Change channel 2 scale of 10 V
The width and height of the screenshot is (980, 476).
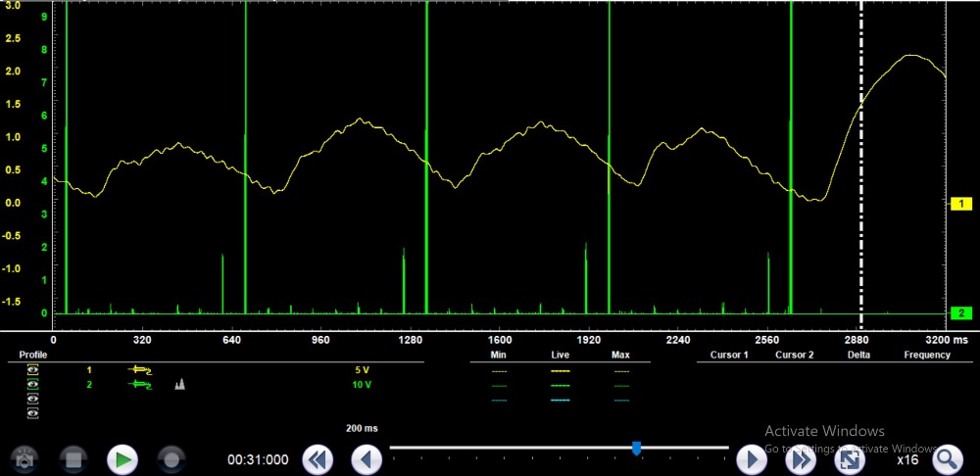363,384
